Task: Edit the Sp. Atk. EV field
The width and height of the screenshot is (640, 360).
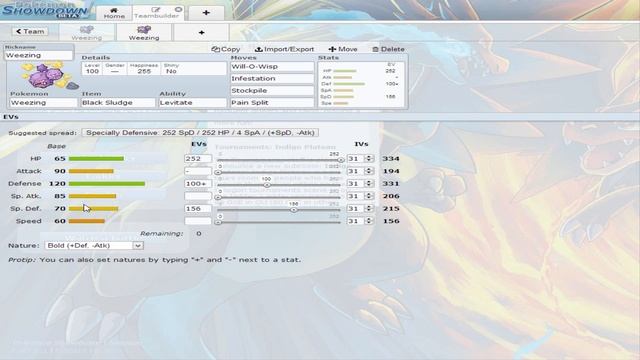Action: pos(198,196)
